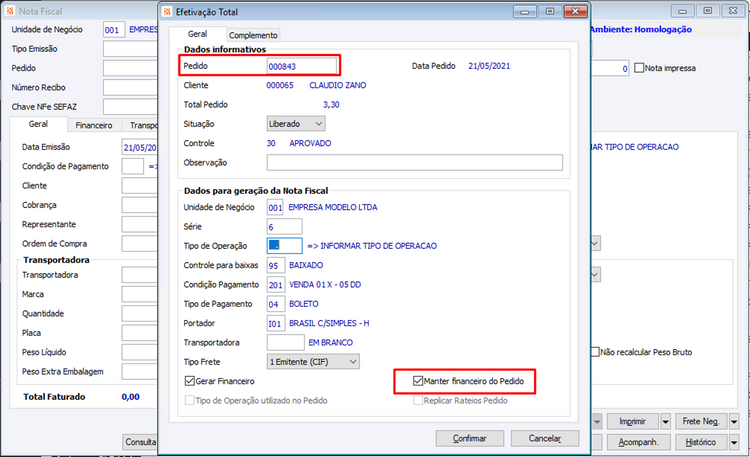
Task: Click the EMPRESA MODELO LTDA text
Action: (x=333, y=207)
